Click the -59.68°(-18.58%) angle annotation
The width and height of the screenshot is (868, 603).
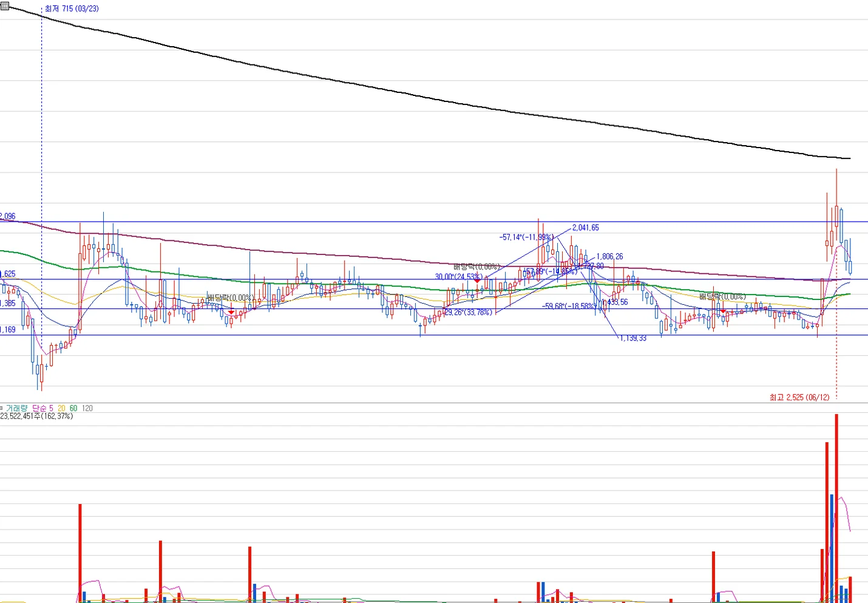pos(569,306)
